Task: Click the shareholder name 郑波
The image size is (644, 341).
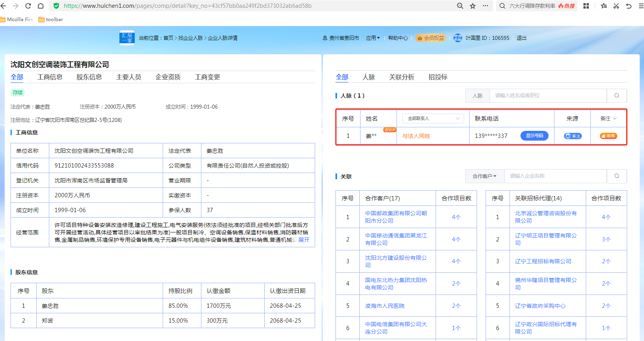Action: (47, 321)
